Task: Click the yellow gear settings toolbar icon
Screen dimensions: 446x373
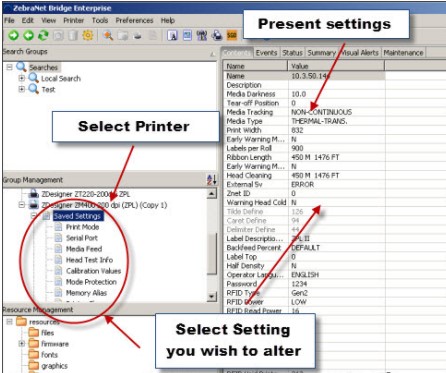Action: click(x=88, y=35)
